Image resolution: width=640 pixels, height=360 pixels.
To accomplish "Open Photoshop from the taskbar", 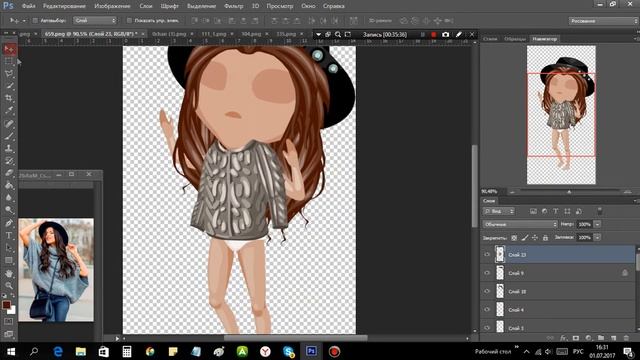I will (x=311, y=351).
